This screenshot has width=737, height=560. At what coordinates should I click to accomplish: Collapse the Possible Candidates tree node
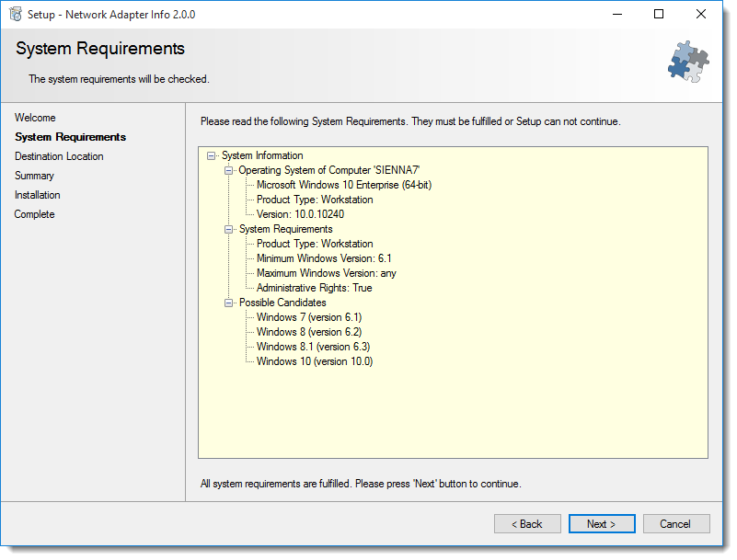pos(229,303)
